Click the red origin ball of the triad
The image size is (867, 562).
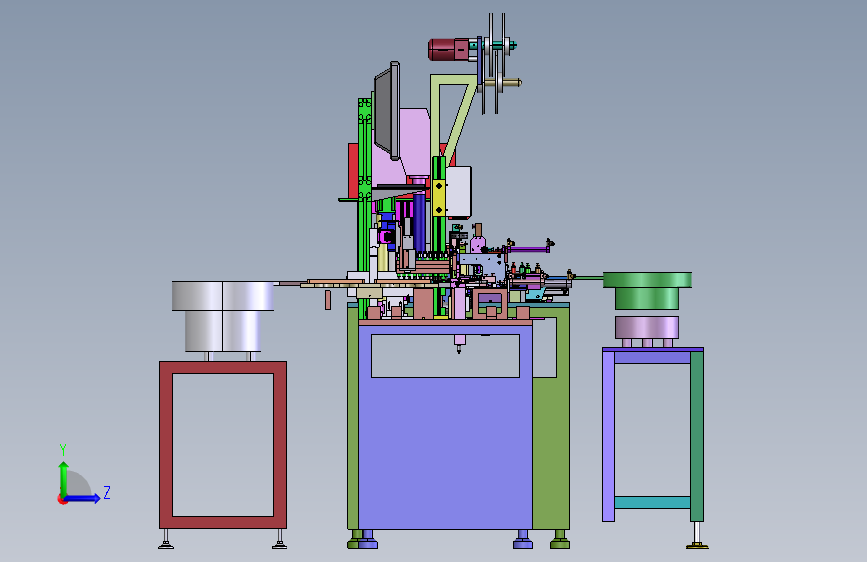tap(61, 499)
